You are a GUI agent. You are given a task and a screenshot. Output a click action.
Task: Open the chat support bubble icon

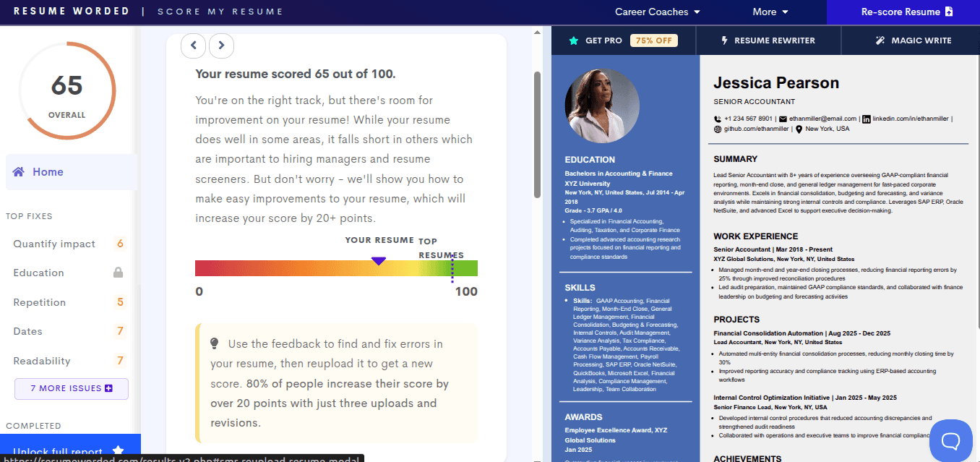[x=950, y=440]
